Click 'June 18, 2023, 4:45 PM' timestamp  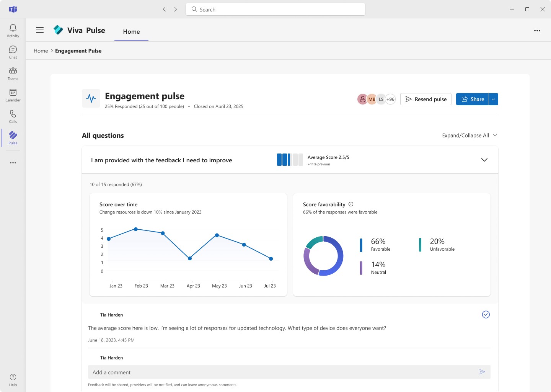click(x=111, y=340)
